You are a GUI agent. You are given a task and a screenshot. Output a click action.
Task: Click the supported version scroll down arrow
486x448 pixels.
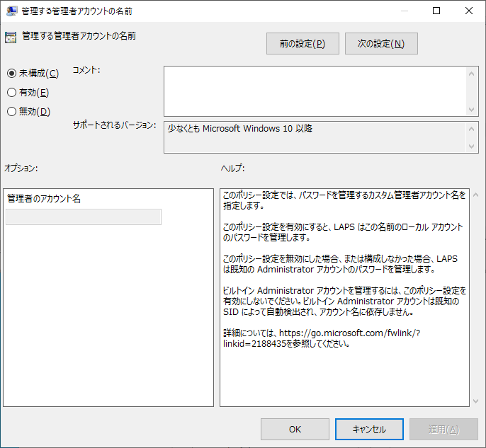(473, 147)
